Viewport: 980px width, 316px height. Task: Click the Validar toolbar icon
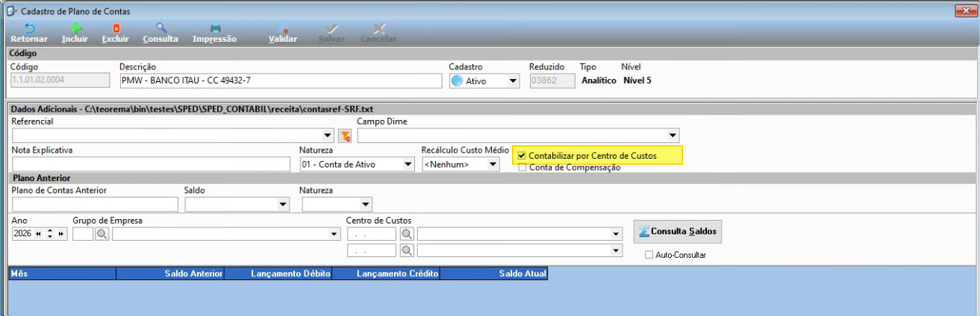pos(283,28)
